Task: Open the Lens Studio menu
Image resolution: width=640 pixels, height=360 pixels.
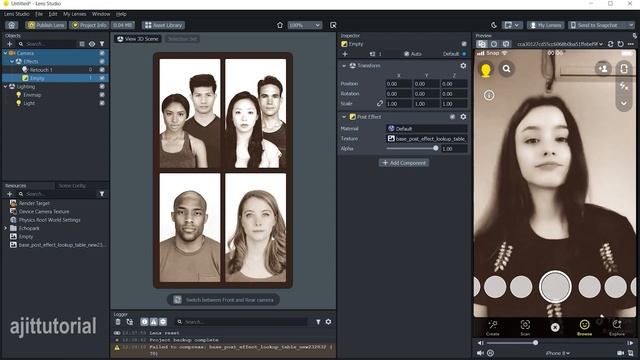Action: [17, 14]
